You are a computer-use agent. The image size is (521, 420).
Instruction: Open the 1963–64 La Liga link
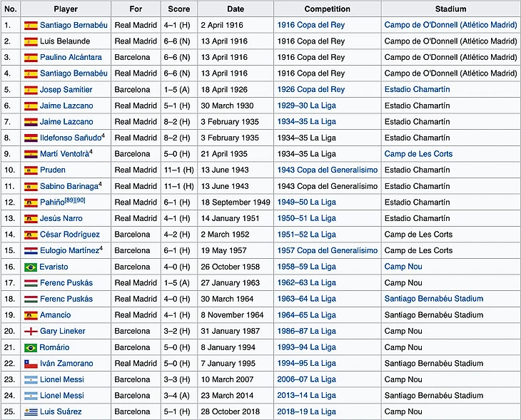(307, 299)
